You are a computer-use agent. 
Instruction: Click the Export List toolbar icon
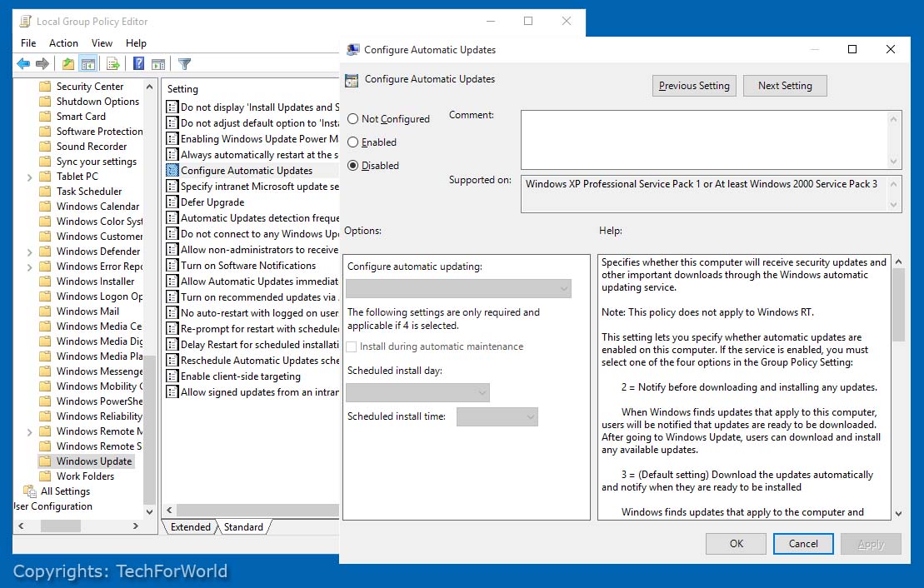113,63
